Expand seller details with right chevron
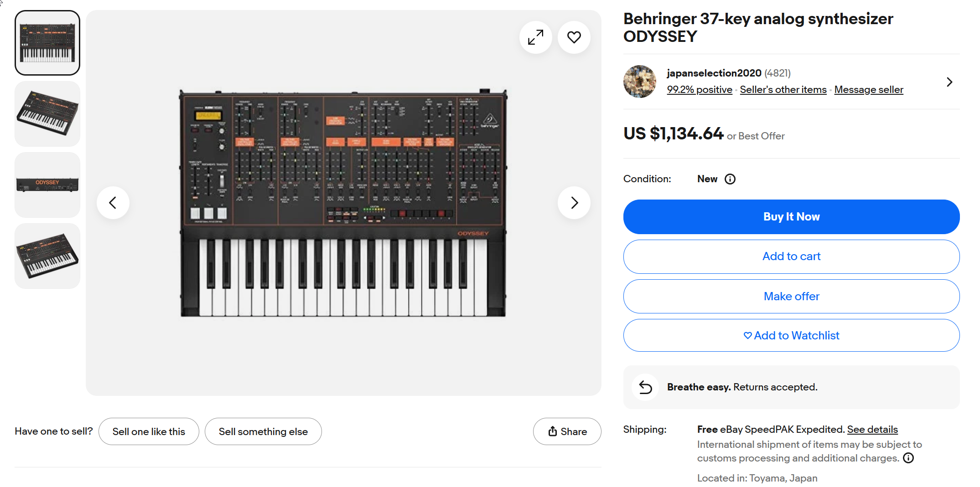Viewport: 980px width, 487px height. pos(949,82)
